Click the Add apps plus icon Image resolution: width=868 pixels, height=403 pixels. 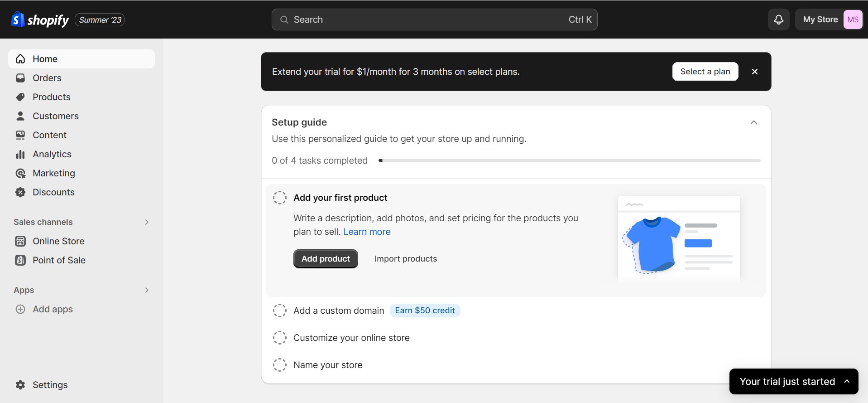click(x=20, y=309)
